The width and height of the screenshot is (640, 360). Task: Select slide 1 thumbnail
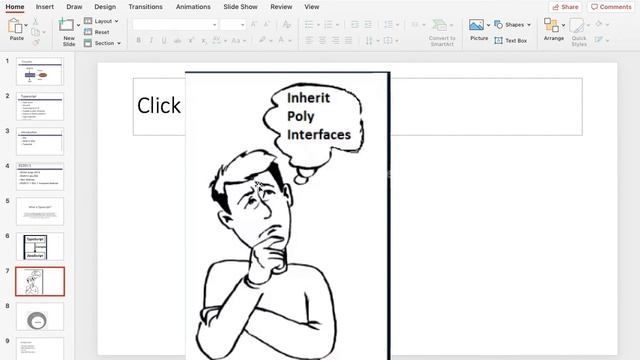(40, 71)
